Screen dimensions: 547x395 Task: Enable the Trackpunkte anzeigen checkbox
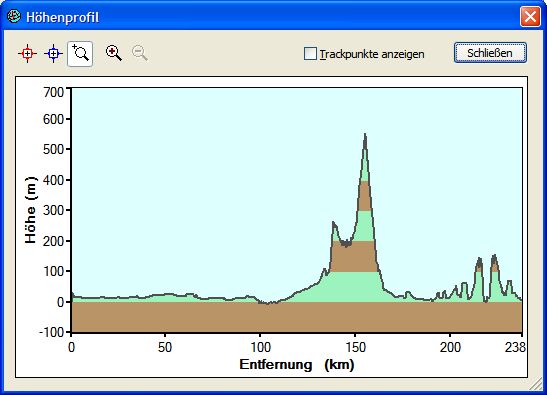pyautogui.click(x=310, y=54)
